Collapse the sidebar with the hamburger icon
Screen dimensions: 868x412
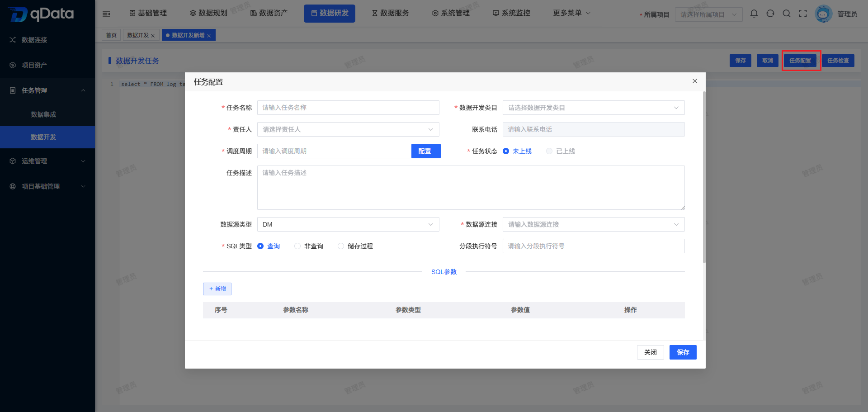click(x=106, y=14)
